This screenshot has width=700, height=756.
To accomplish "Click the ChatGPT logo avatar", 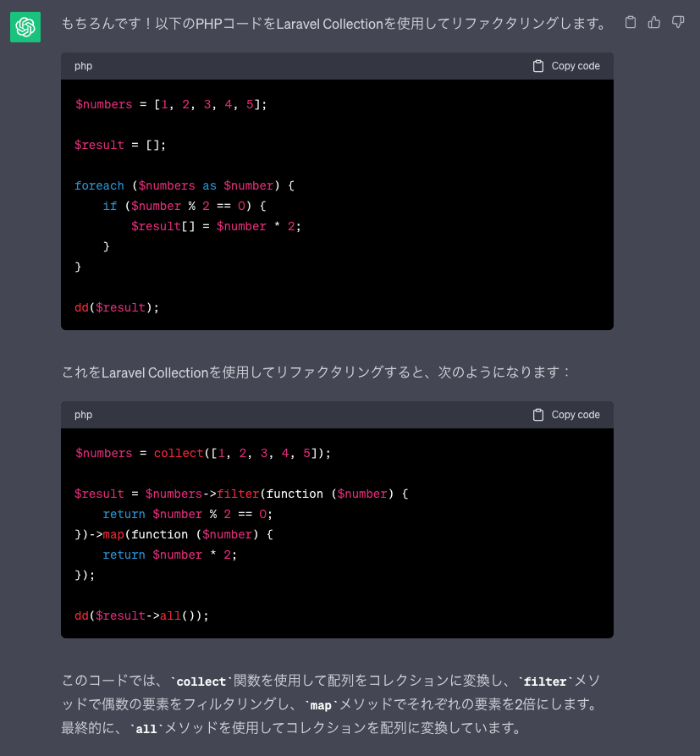I will 25,27.
